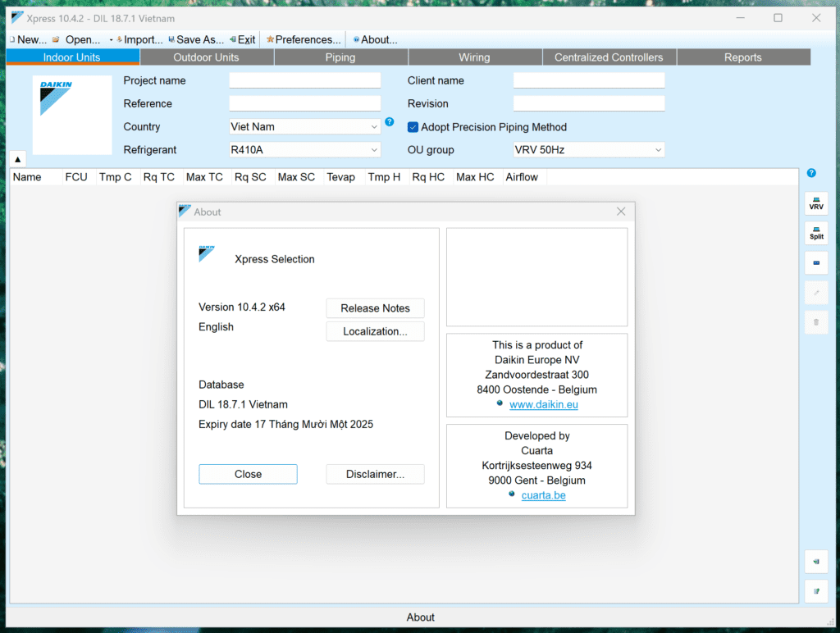Visit the www.daikin.eu link
Image resolution: width=840 pixels, height=633 pixels.
coord(543,405)
